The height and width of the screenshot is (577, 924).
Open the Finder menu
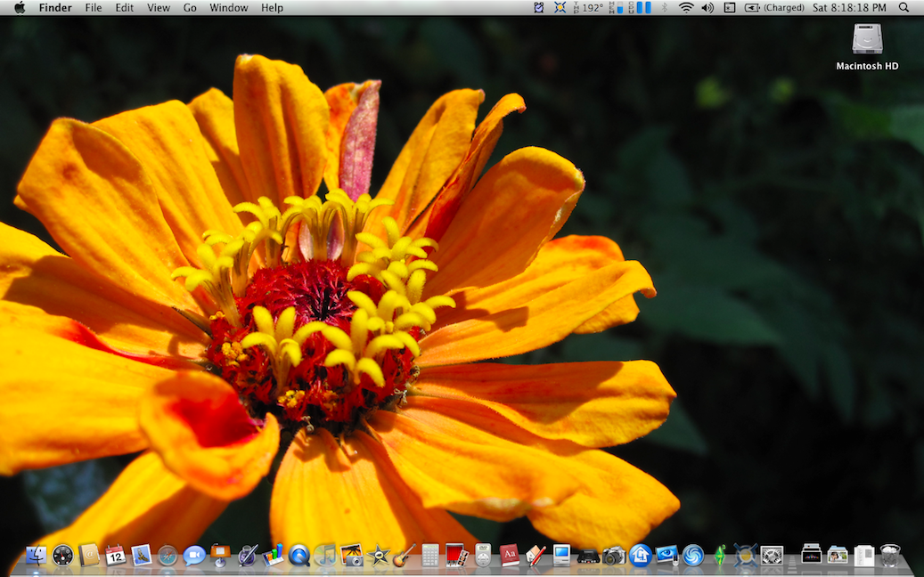point(55,8)
